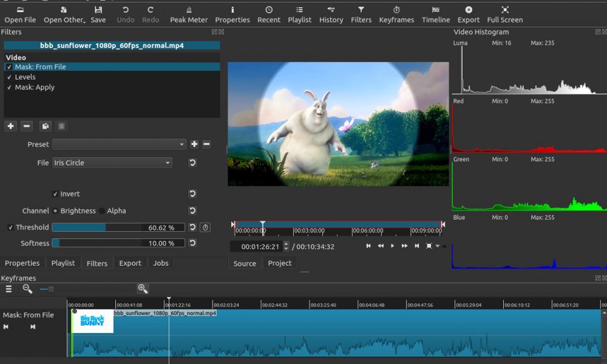The image size is (607, 364).
Task: Seek to previous keyframe for Mask: From File
Action: [x=6, y=327]
